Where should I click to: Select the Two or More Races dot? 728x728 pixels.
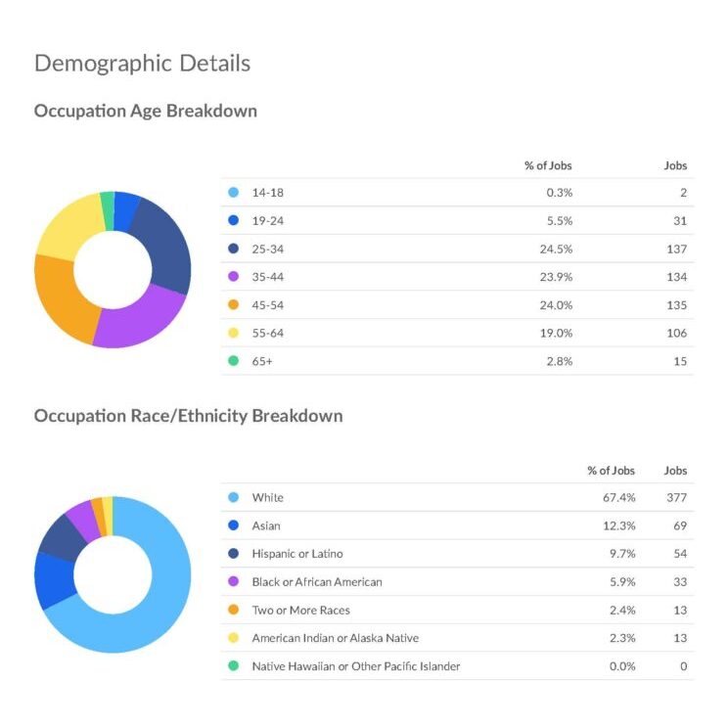(233, 610)
